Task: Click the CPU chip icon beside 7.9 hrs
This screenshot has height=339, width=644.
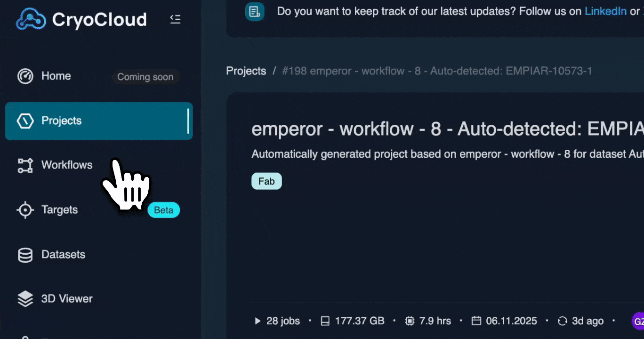Action: 410,321
